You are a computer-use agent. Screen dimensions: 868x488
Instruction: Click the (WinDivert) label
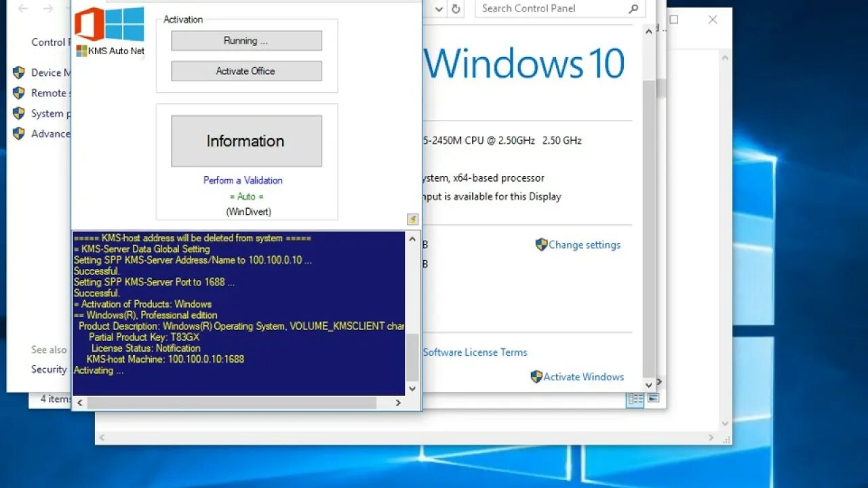point(248,211)
